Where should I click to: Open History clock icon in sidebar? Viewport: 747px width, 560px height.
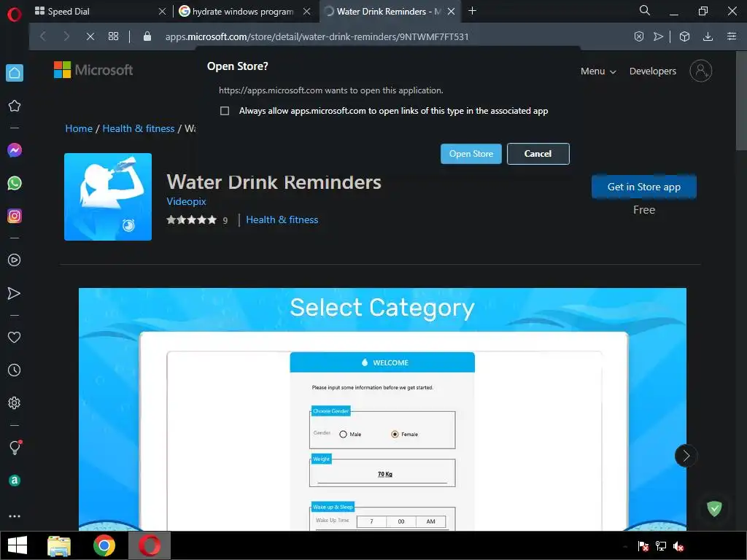tap(15, 370)
